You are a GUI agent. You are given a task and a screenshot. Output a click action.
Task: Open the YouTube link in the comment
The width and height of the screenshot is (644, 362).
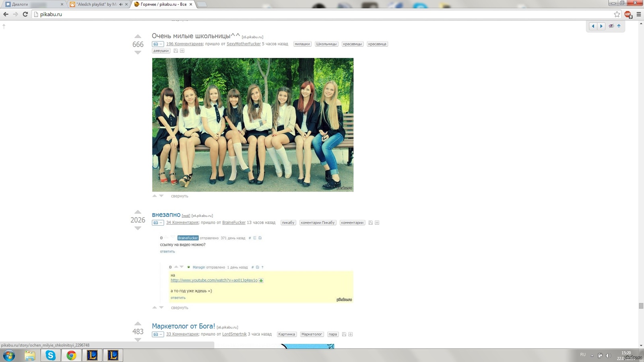pos(214,280)
